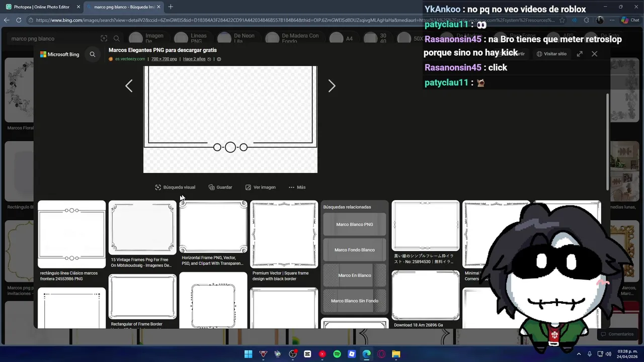This screenshot has height=362, width=644.
Task: Open thumbnail Download 18 Am 26896 Ga
Action: click(x=426, y=295)
